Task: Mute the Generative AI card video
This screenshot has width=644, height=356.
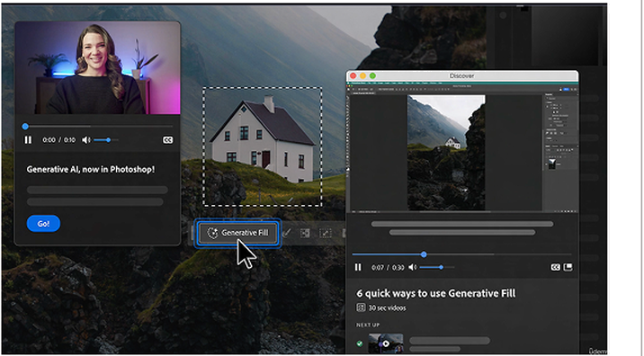Action: click(x=85, y=140)
